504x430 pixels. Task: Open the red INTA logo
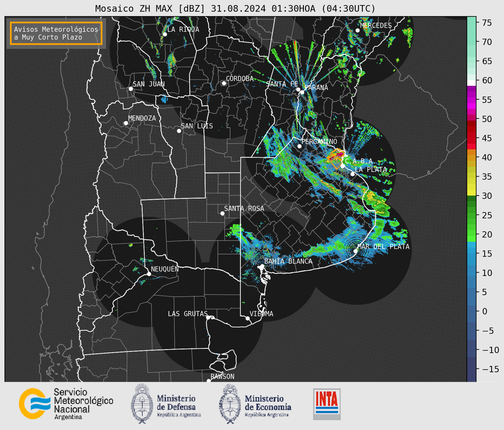(327, 404)
